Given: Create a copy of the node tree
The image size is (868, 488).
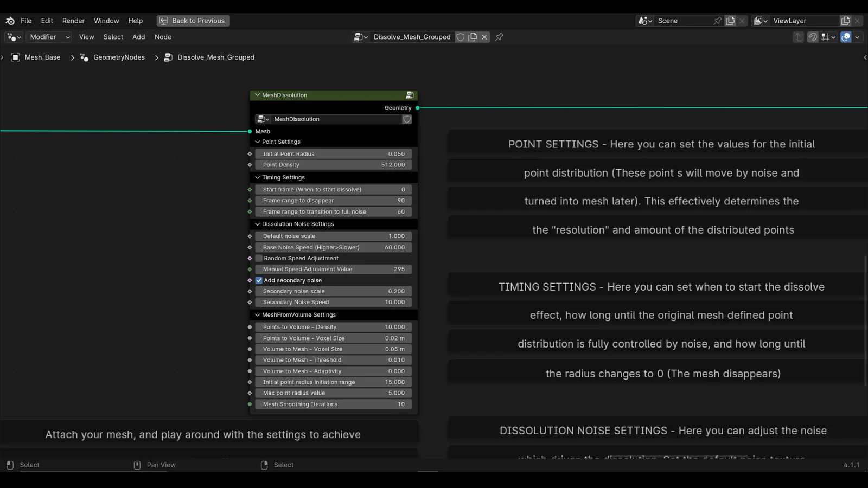Looking at the screenshot, I should [472, 37].
